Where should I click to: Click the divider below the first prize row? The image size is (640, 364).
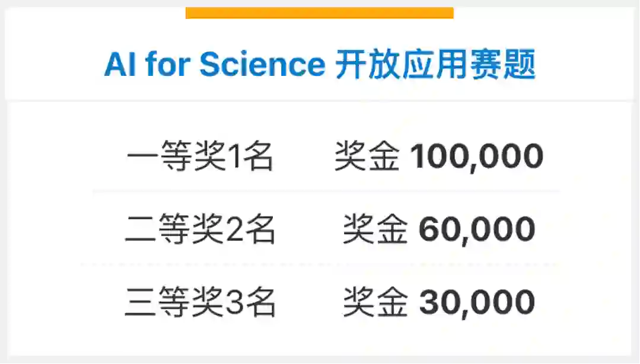coord(325,191)
